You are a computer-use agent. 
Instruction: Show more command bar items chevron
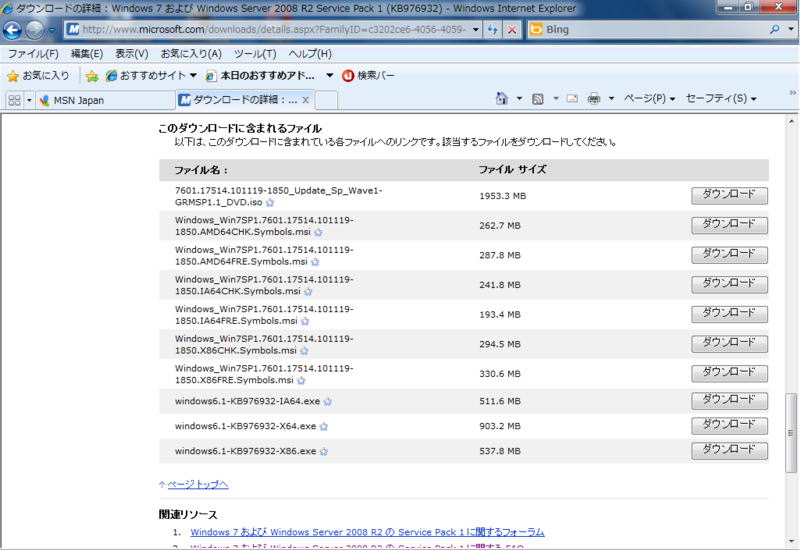(792, 92)
